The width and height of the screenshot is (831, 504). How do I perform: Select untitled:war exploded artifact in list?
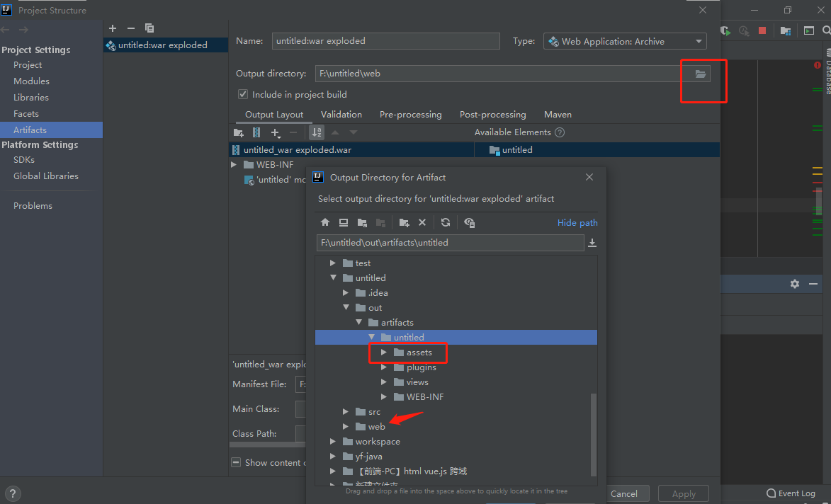tap(166, 45)
